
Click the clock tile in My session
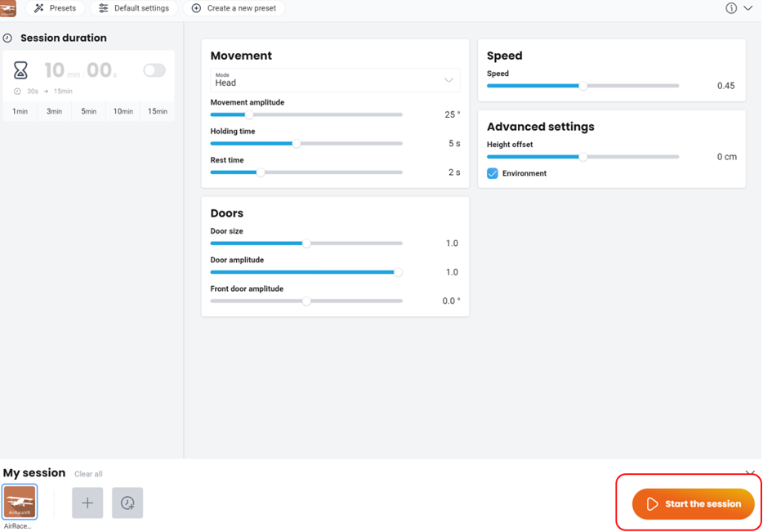coord(127,503)
